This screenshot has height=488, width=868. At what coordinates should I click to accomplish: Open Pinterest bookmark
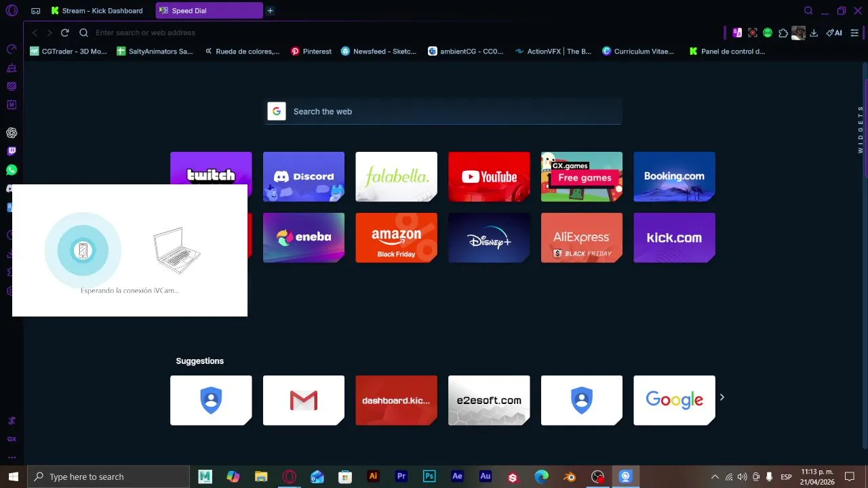(x=311, y=51)
